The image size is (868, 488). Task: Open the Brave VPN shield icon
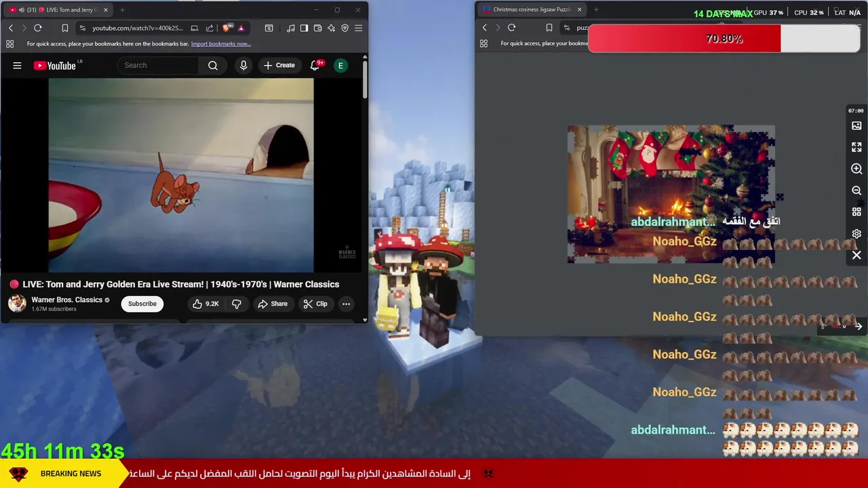pyautogui.click(x=344, y=28)
